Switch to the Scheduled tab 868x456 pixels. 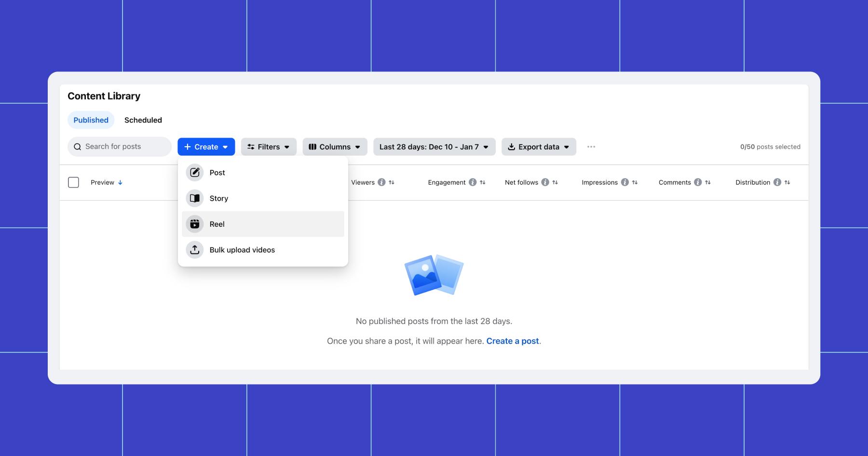143,120
